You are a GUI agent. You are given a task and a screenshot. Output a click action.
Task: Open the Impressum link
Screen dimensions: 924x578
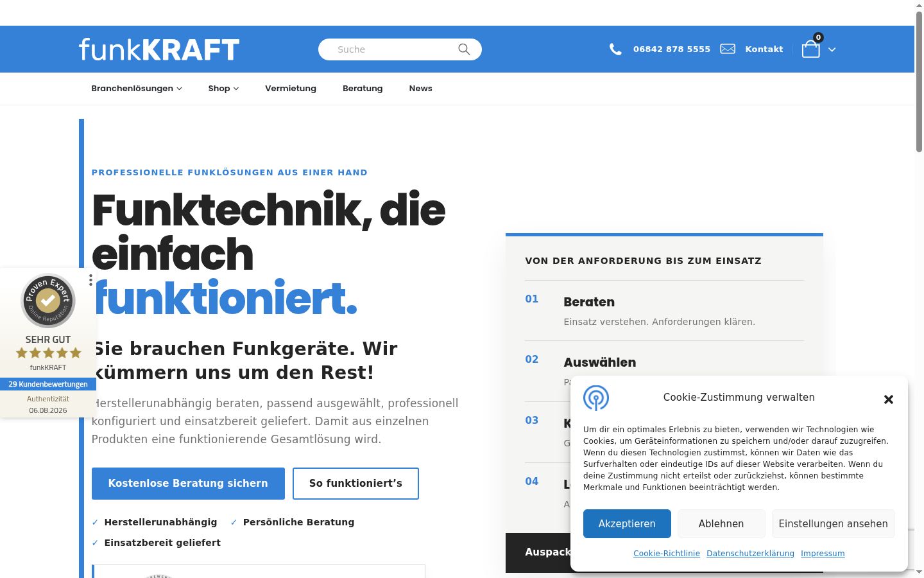coord(823,554)
